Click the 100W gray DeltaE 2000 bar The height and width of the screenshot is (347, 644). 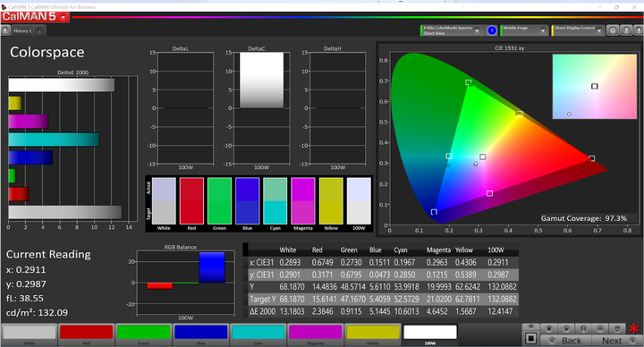[65, 212]
